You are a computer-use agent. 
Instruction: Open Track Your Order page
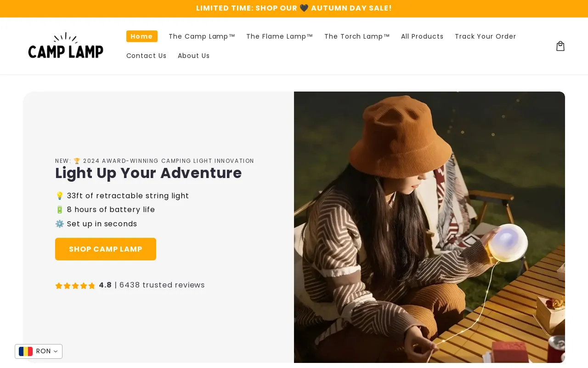[485, 36]
